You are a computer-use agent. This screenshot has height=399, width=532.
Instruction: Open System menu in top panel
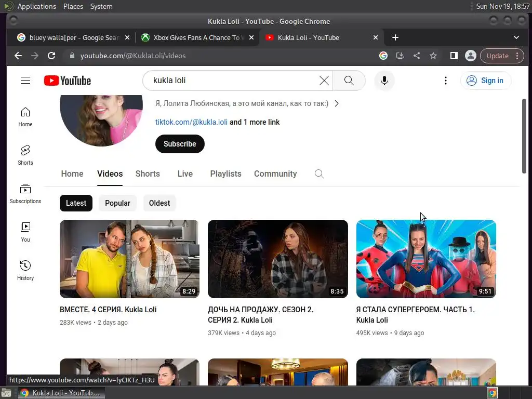(x=101, y=6)
